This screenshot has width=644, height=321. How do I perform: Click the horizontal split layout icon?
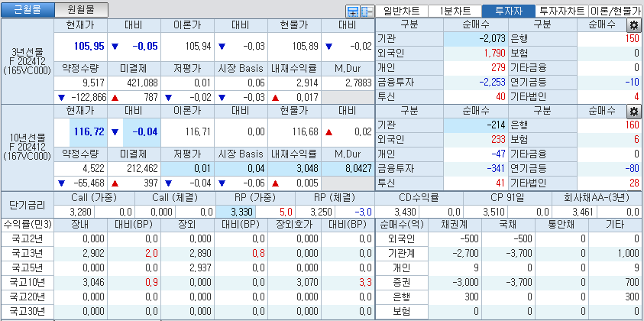tap(352, 11)
